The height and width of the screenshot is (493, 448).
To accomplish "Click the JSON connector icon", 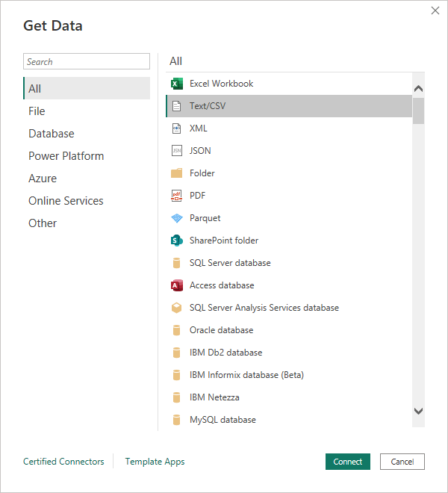I will [x=177, y=151].
